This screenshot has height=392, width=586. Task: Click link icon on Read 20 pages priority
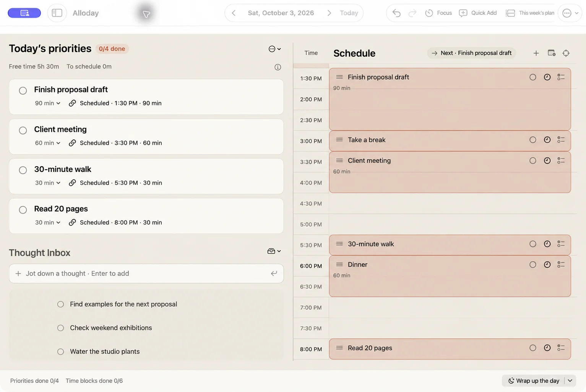72,222
